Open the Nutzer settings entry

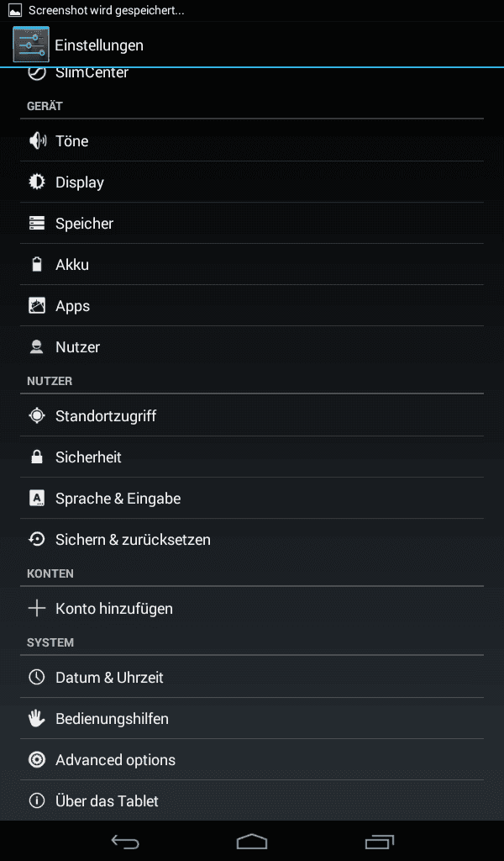coord(252,347)
